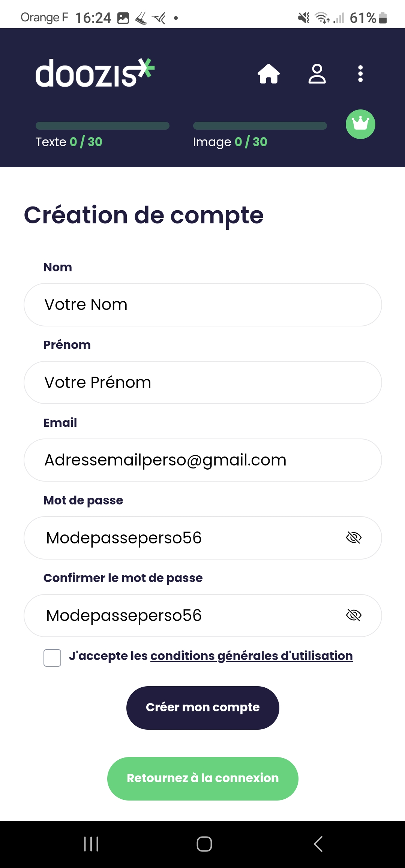Tap the Android back navigation arrow
The image size is (405, 868).
[x=318, y=844]
